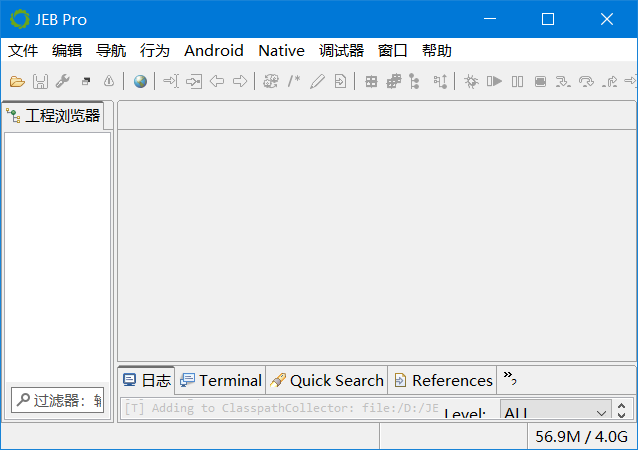Screen dimensions: 638x450
Task: Open options via the wrench icon
Action: 63,81
